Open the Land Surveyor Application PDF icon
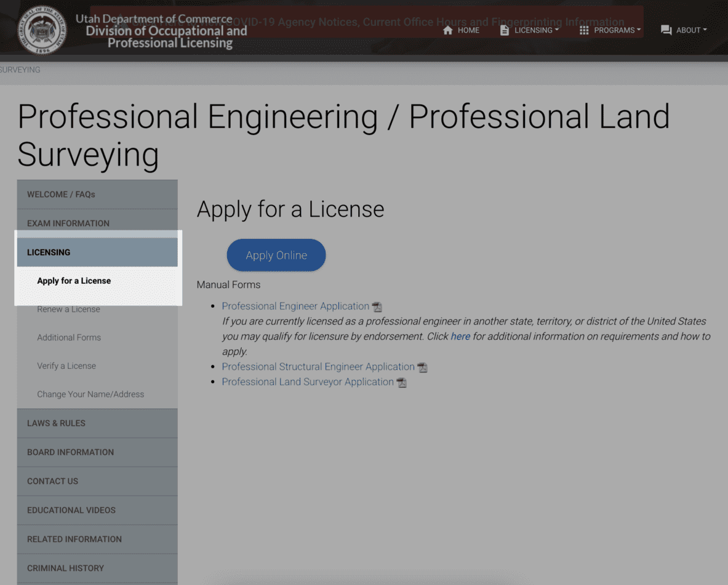Screen dimensions: 728x585 point(402,382)
